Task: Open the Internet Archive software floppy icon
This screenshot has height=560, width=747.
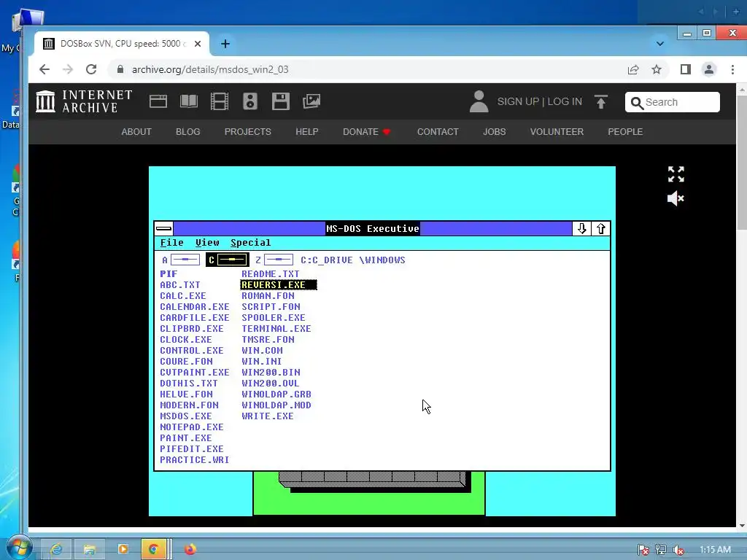Action: pos(281,101)
